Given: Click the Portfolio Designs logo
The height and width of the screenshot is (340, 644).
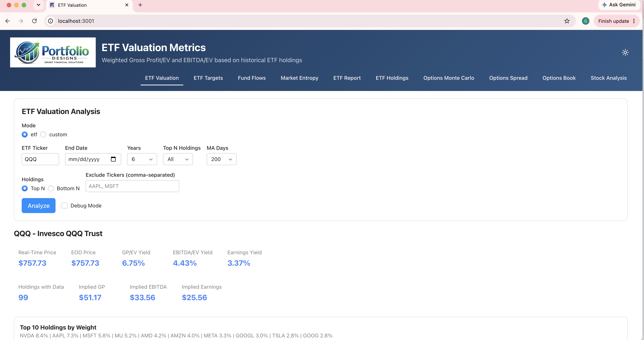Looking at the screenshot, I should pyautogui.click(x=53, y=52).
